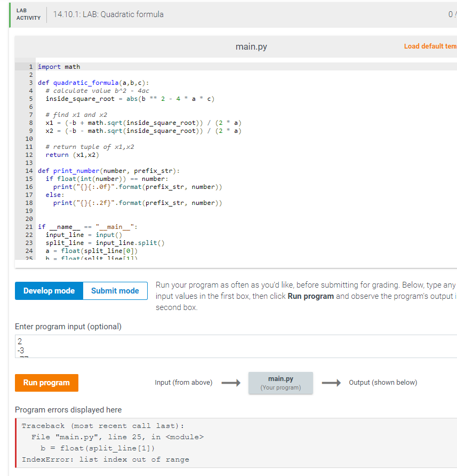This screenshot has height=476, width=457.
Task: Switch to Develop mode
Action: coord(49,291)
